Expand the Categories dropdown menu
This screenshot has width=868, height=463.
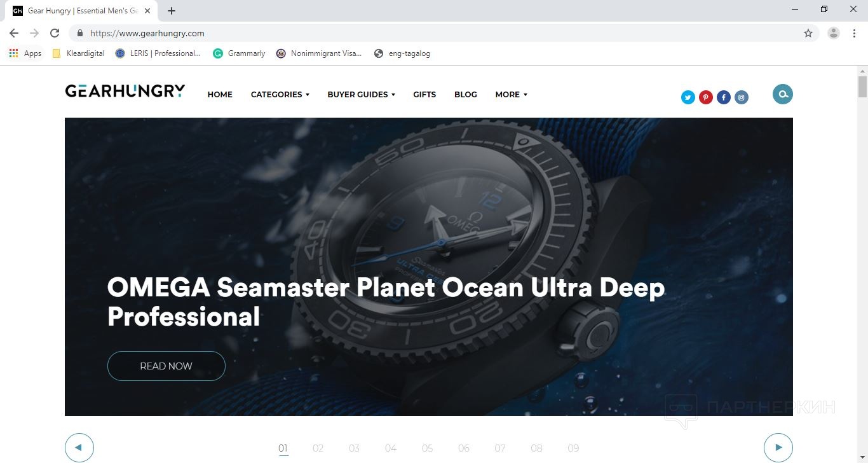[x=280, y=94]
